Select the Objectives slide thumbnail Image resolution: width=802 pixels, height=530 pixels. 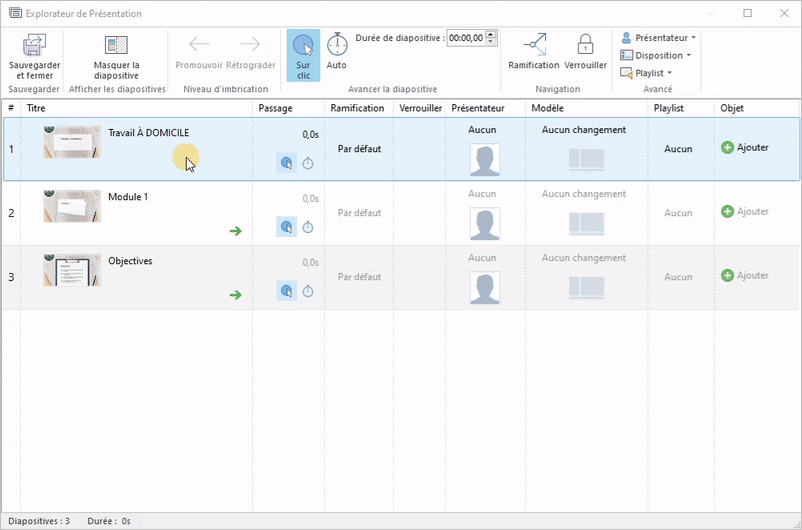pos(72,270)
